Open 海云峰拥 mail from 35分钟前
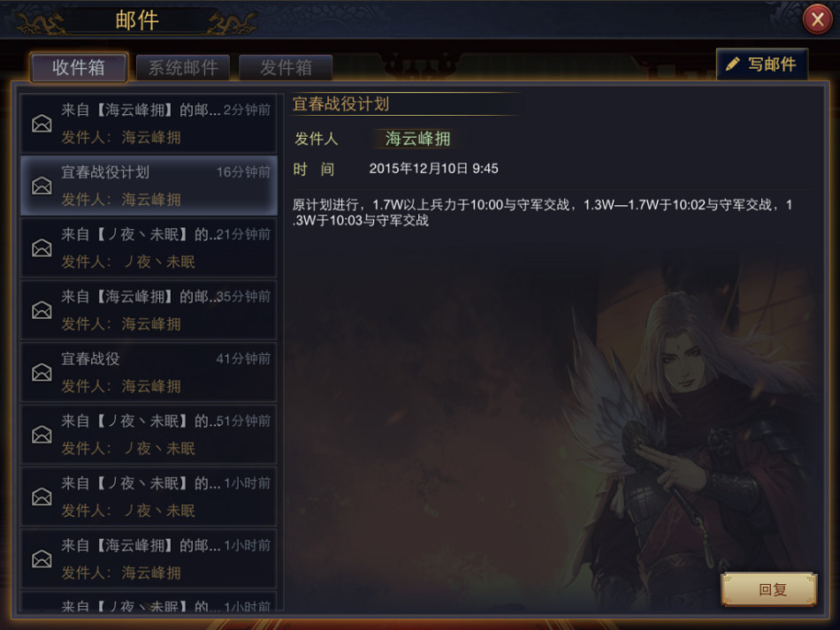 click(x=149, y=310)
